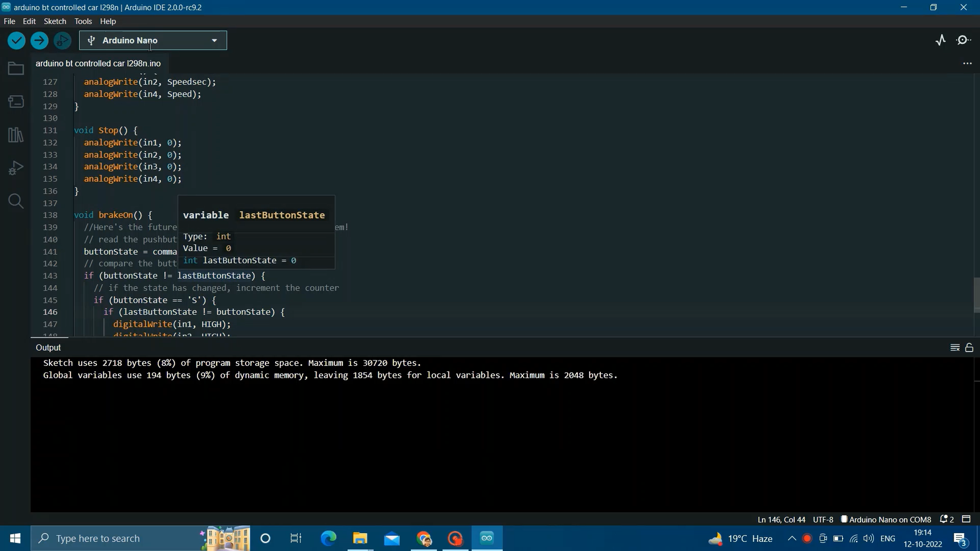Open File Explorer from the taskbar
980x551 pixels.
(360, 538)
